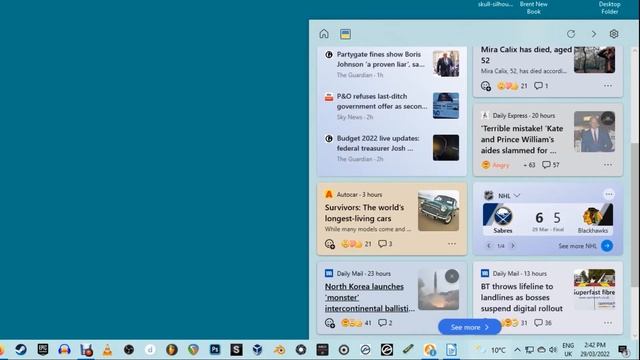This screenshot has width=640, height=360.
Task: Open the taskbar clock and date
Action: pos(595,350)
